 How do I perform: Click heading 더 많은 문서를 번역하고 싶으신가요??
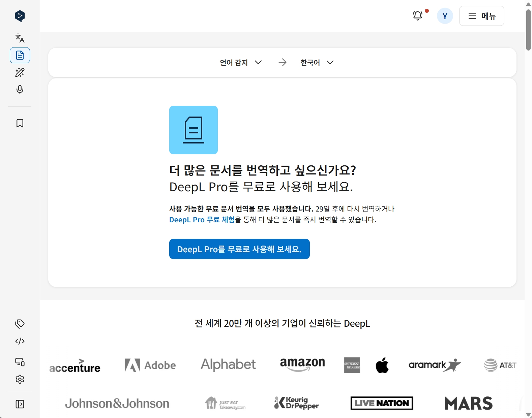pos(263,170)
